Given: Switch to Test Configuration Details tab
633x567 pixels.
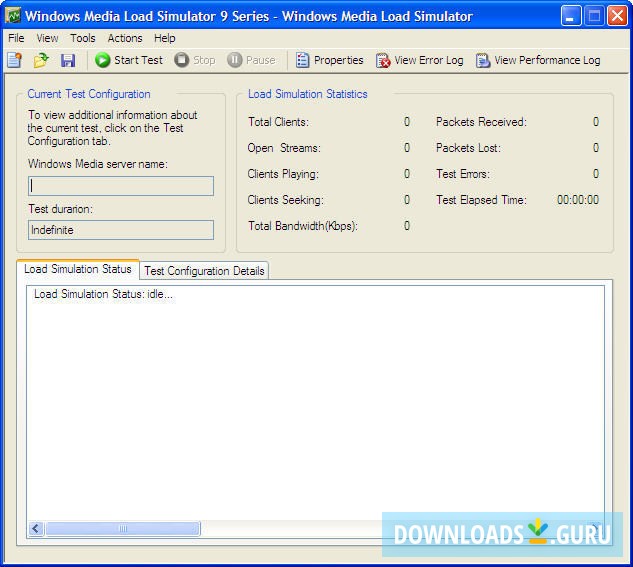Looking at the screenshot, I should (x=204, y=271).
